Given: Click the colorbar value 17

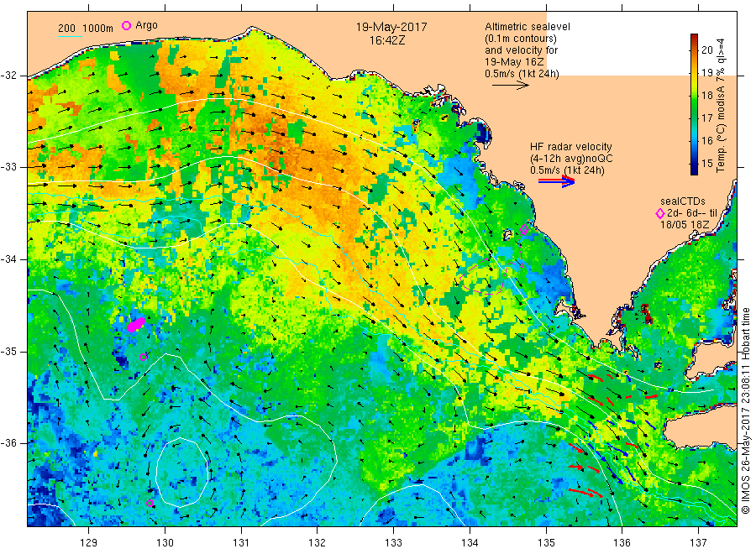Looking at the screenshot, I should coord(706,118).
